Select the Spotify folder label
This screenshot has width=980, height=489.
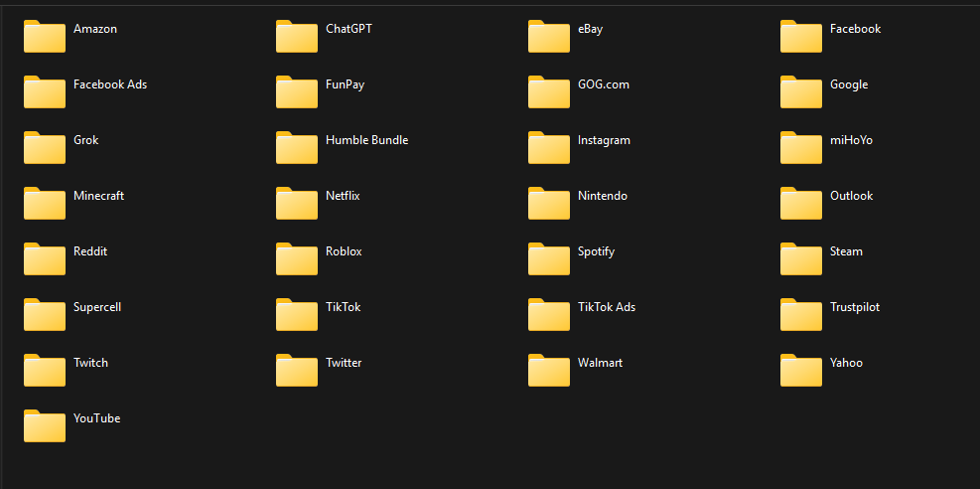tap(596, 251)
